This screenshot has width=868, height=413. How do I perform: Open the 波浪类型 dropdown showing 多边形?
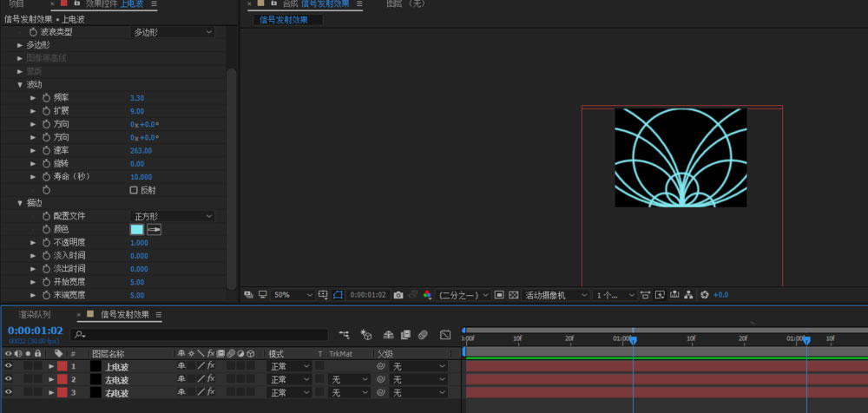tap(172, 32)
